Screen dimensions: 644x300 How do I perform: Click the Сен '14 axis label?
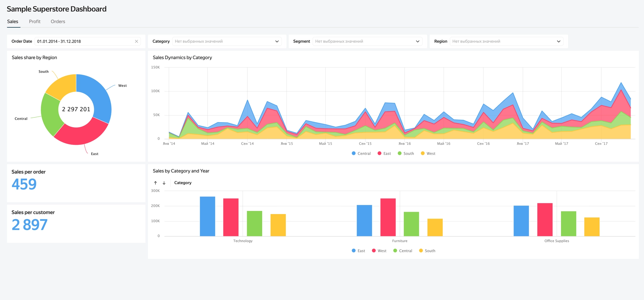[x=247, y=144]
